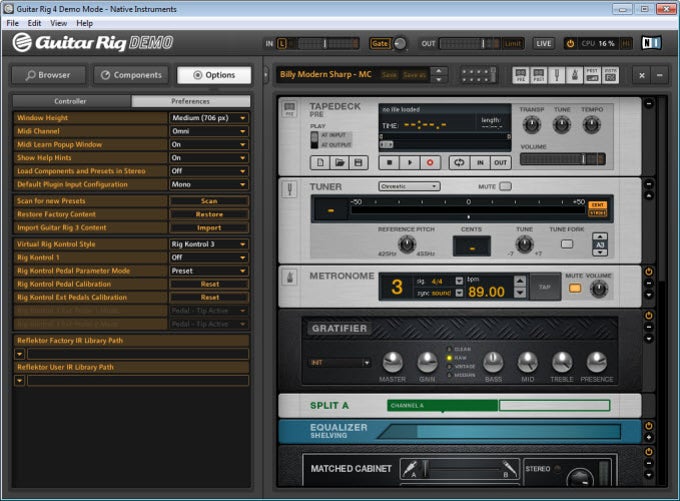Image resolution: width=680 pixels, height=501 pixels.
Task: Toggle Matched Cabinet power icon
Action: coord(649,452)
